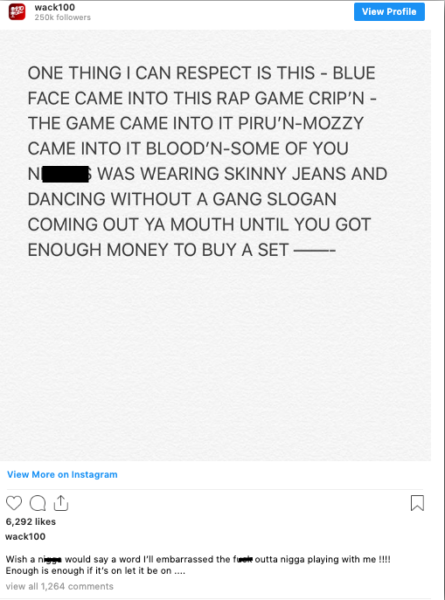Click the caption line starting Wish a
Viewport: 445px width, 600px height.
[198, 559]
